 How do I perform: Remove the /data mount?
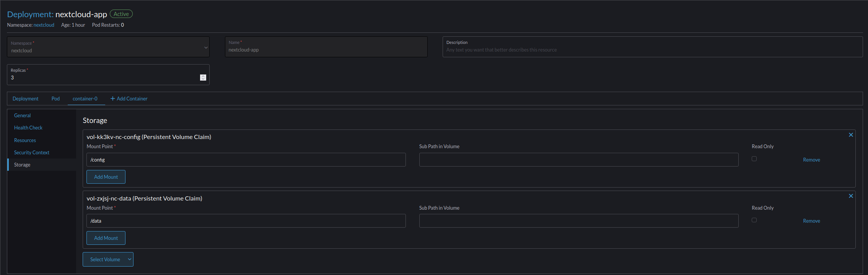point(811,221)
